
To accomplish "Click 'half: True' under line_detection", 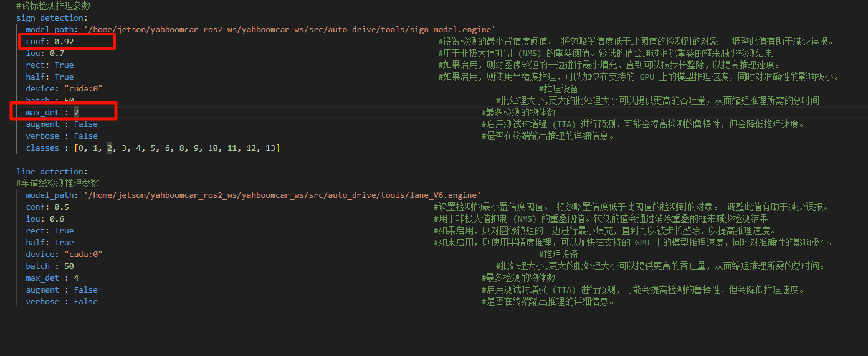I will pos(50,242).
